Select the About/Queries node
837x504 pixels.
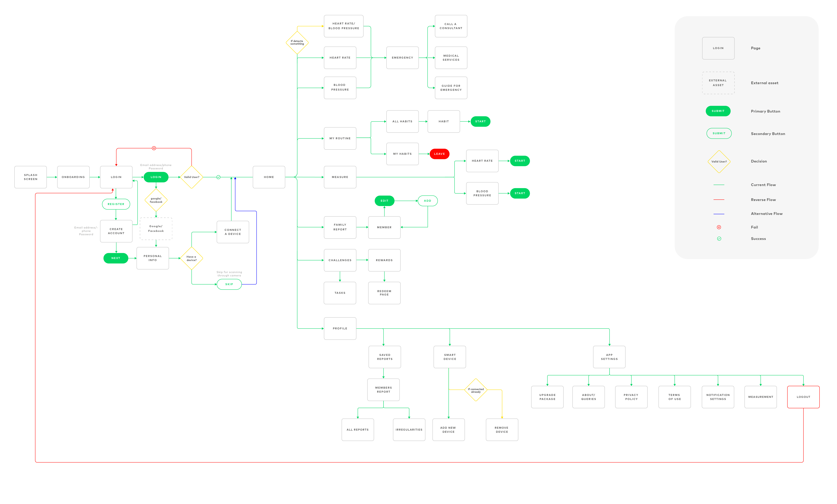pos(588,397)
